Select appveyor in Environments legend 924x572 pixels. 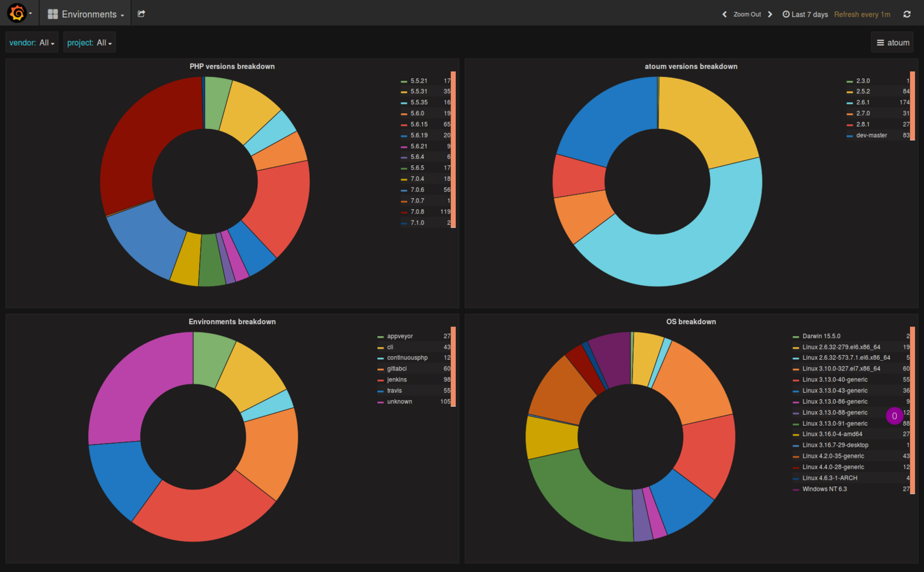point(400,336)
